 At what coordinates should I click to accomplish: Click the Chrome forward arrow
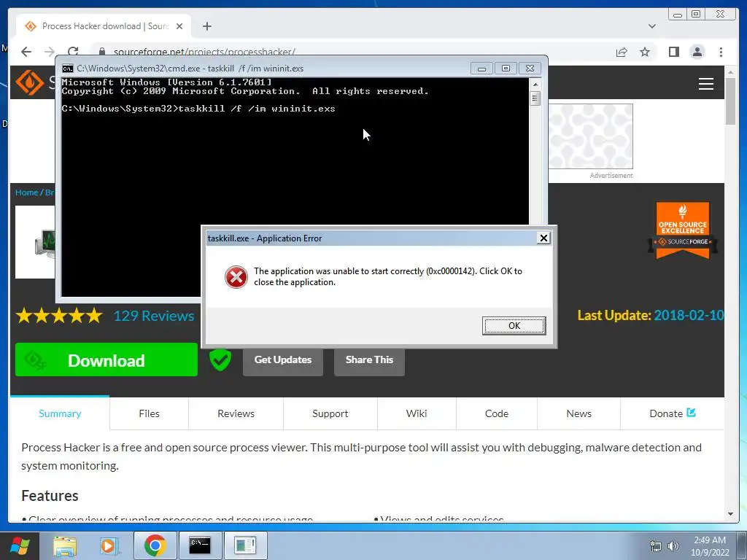tap(49, 52)
